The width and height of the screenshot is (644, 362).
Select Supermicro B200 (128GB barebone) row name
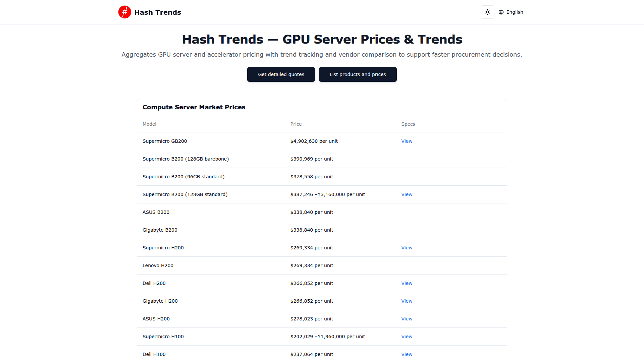[x=185, y=159]
